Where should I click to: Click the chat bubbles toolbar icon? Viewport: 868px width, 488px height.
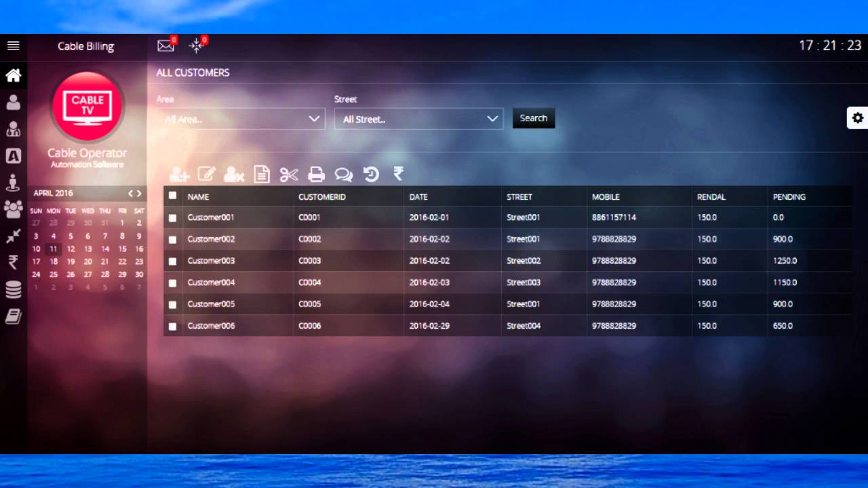coord(344,175)
